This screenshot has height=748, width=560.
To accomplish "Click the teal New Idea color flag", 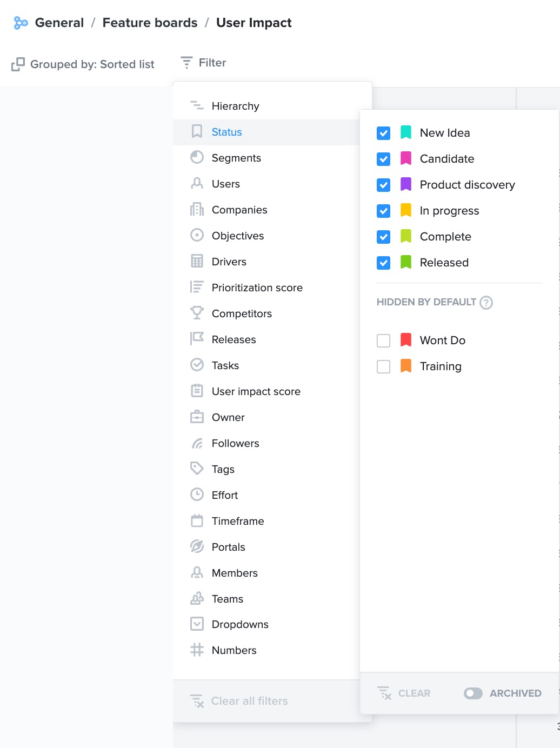I will 406,132.
